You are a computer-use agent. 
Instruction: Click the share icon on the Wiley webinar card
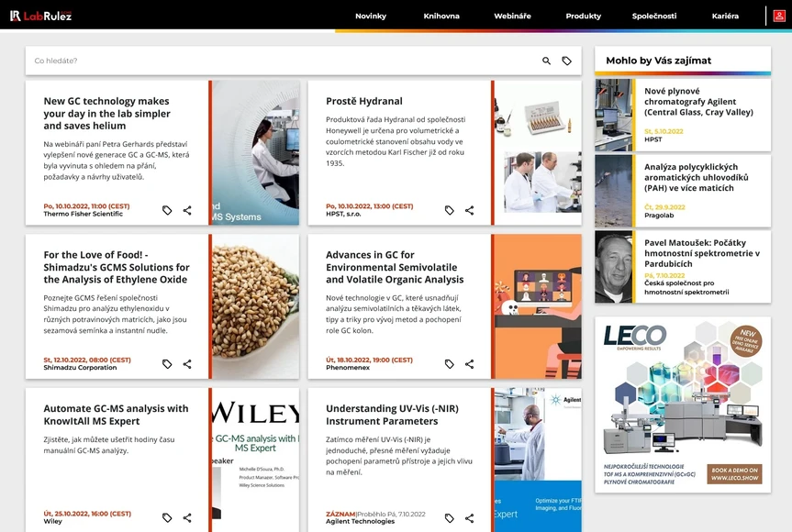[187, 518]
